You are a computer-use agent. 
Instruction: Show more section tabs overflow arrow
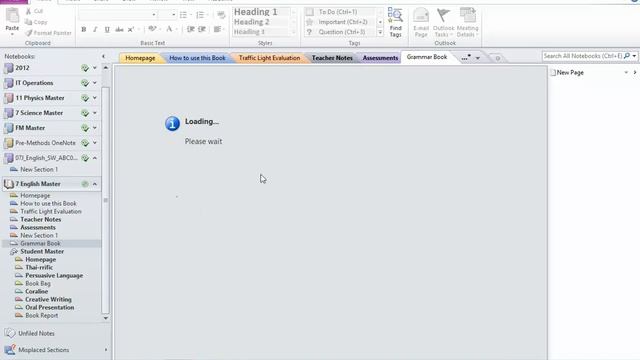point(478,58)
